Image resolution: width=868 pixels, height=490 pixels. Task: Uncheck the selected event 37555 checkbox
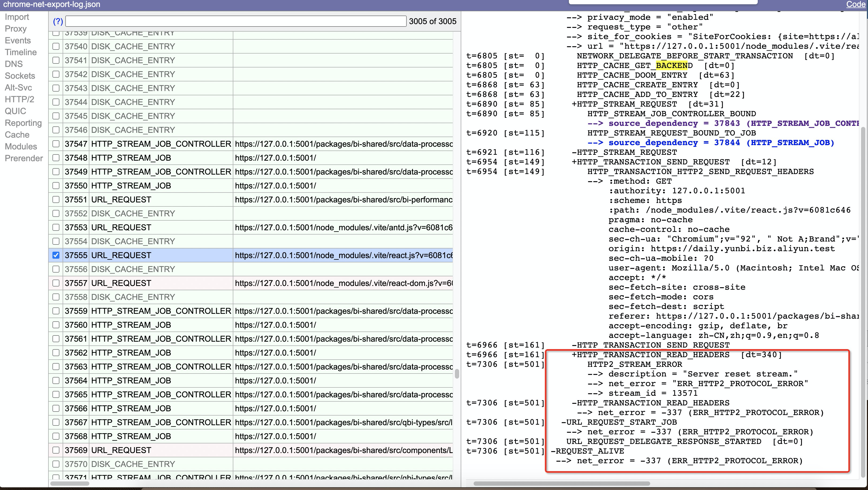56,255
